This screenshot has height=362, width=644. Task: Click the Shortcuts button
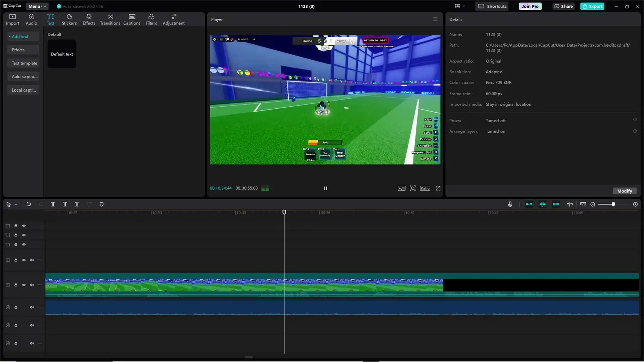(x=493, y=6)
